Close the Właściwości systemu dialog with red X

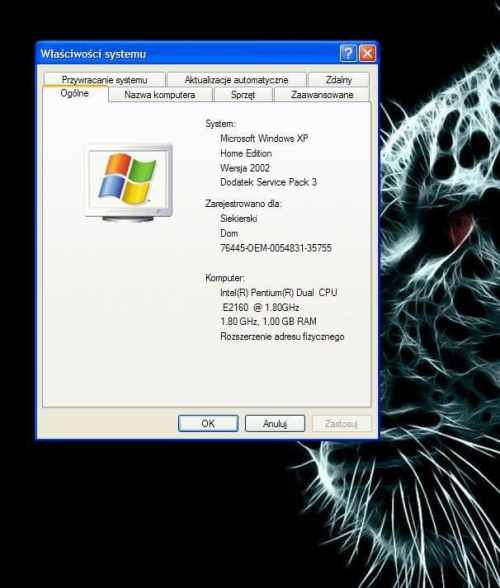click(367, 53)
